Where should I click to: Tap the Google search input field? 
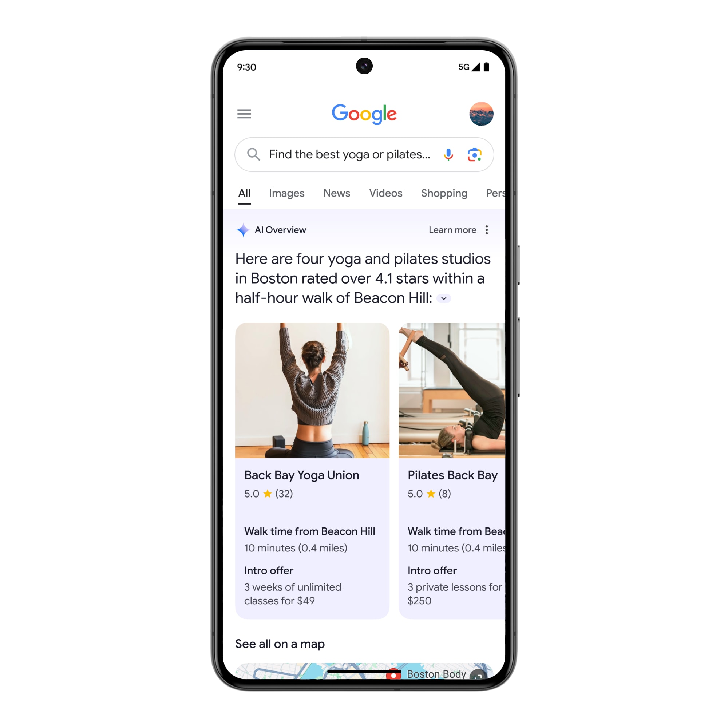click(364, 154)
